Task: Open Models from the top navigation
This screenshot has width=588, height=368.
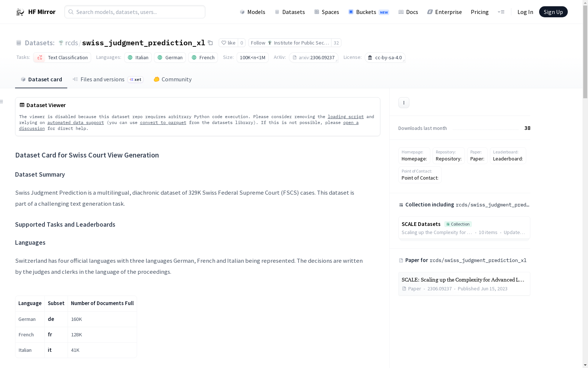Action: pyautogui.click(x=252, y=12)
